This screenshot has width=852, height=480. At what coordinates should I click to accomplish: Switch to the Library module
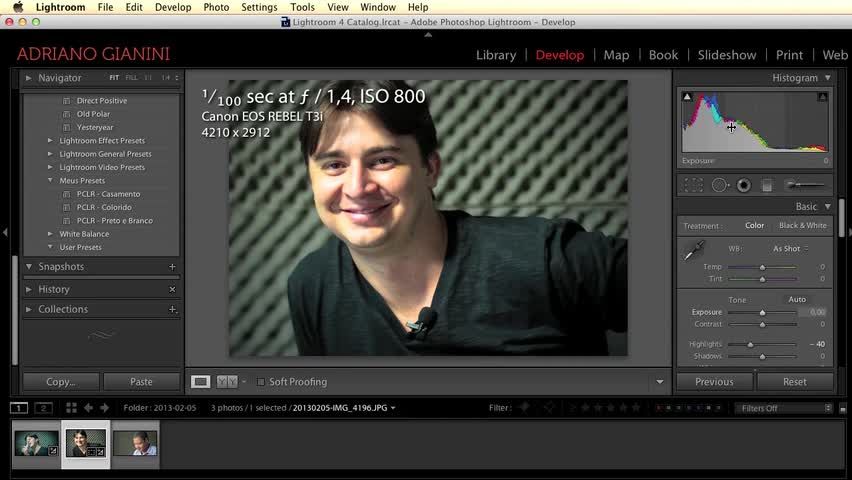[x=496, y=55]
